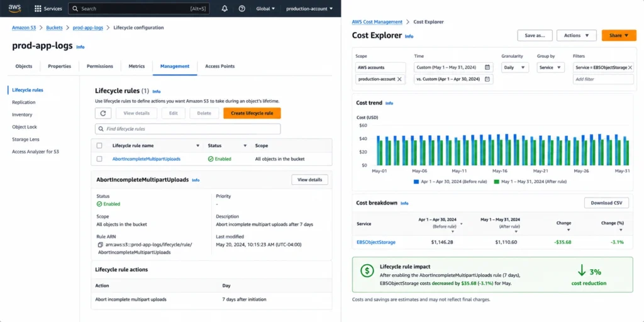Click the Add filter input field
Screen dimensions: 644x322
coord(603,79)
